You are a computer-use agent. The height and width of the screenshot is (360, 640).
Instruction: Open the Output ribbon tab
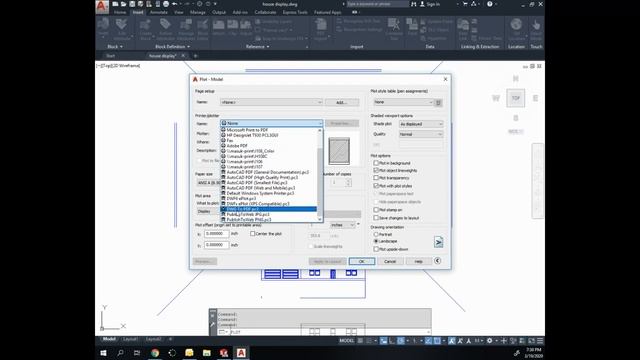(219, 12)
